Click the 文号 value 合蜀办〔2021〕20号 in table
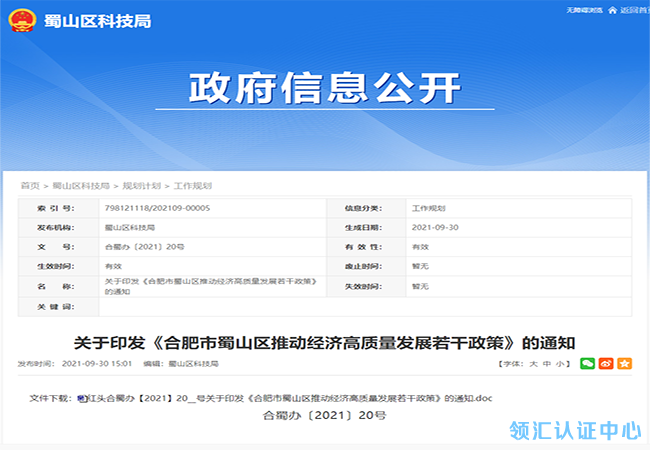The width and height of the screenshot is (650, 450). click(144, 247)
